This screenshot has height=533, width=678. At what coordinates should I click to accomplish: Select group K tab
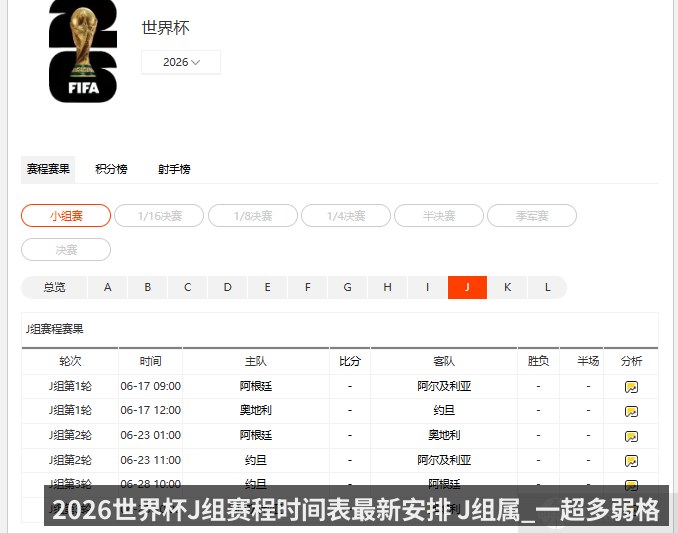[508, 287]
